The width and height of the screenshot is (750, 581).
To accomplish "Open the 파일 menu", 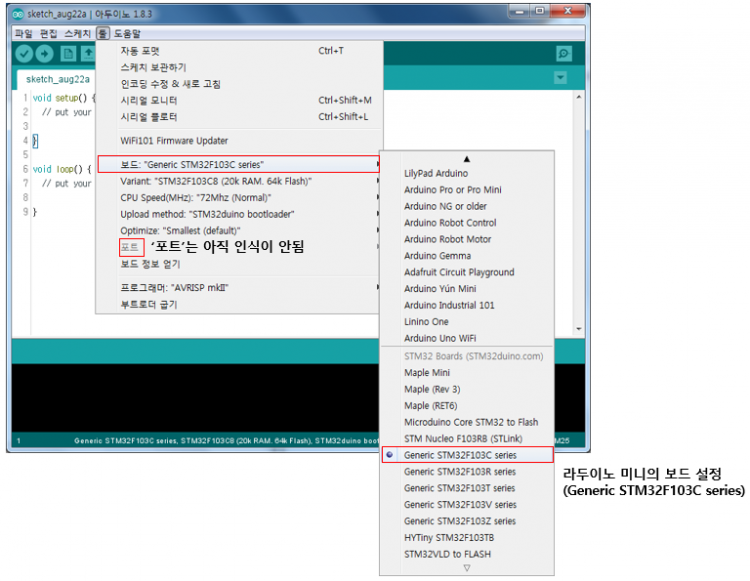I will 23,33.
